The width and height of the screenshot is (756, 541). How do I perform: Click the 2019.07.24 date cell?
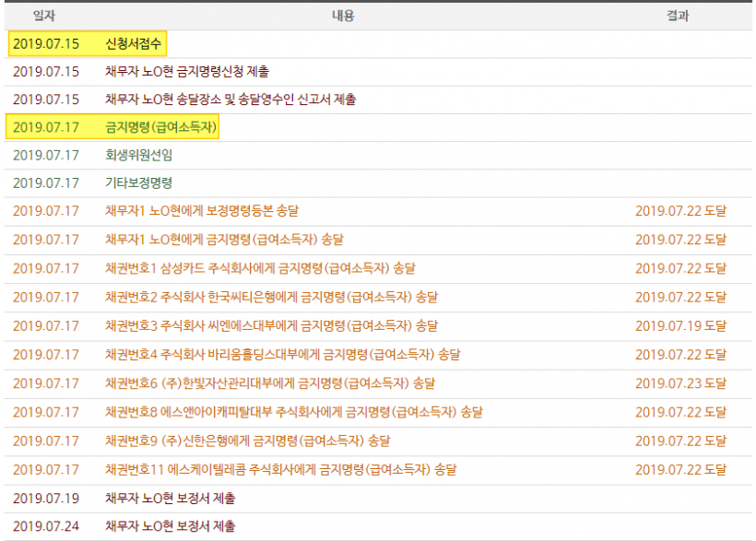pyautogui.click(x=46, y=526)
